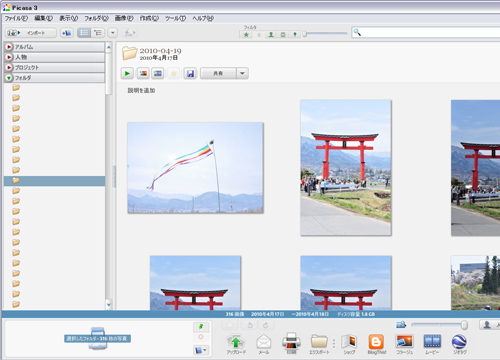Click the green pin hold icon in tray
Viewport: 500px width, 360px height.
click(x=201, y=327)
